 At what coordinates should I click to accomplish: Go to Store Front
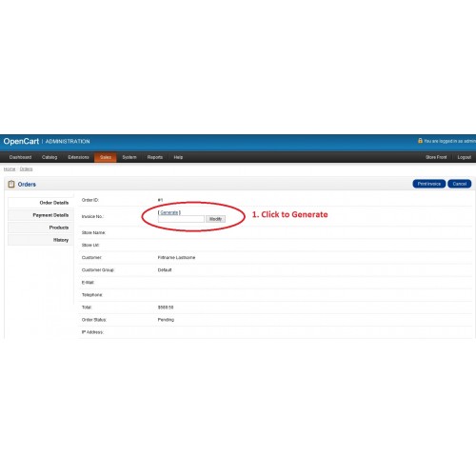tap(436, 157)
